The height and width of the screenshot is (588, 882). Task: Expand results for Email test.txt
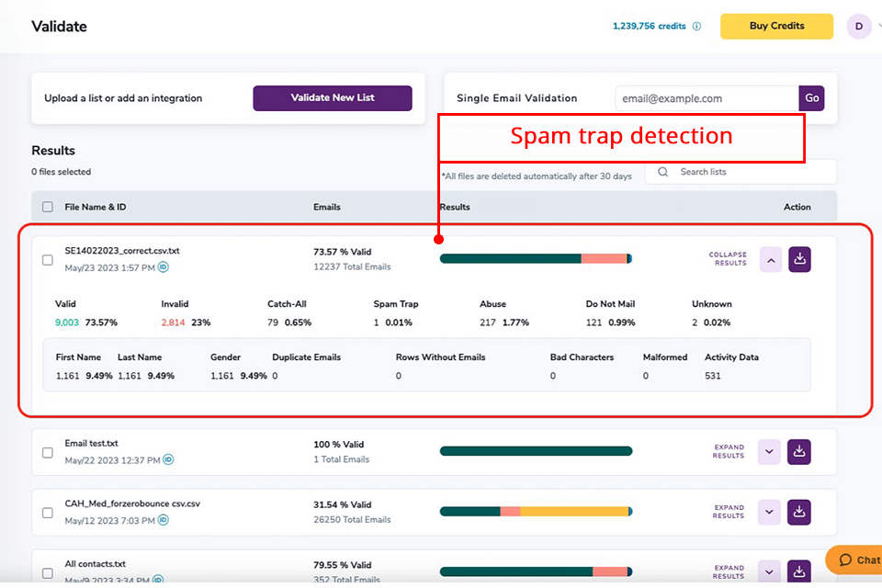[x=769, y=452]
